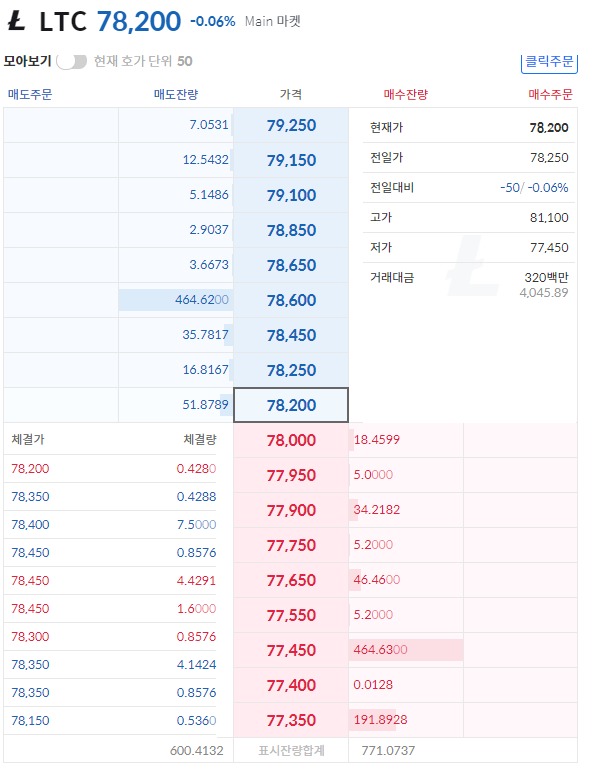Click the highlighted 78,200 current price cell
The image size is (589, 766).
291,405
